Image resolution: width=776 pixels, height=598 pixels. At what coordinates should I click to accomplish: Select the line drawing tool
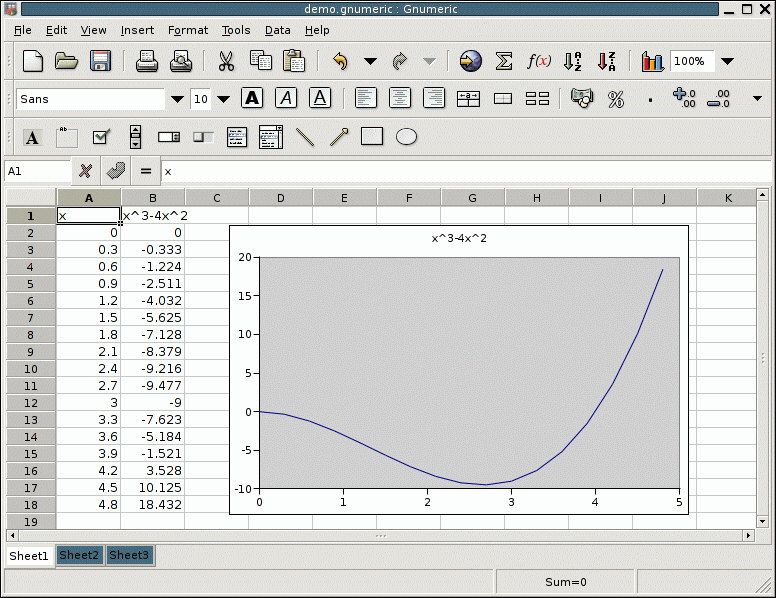pos(305,137)
